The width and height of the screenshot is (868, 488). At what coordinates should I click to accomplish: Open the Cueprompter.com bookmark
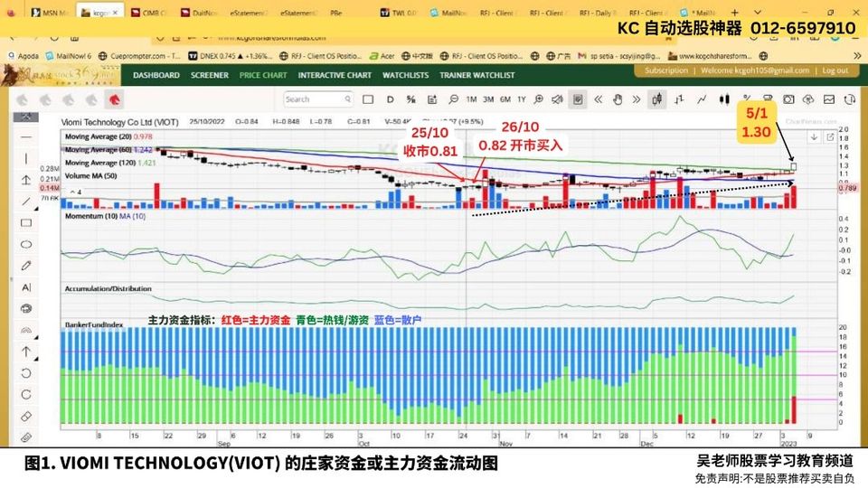[x=139, y=56]
